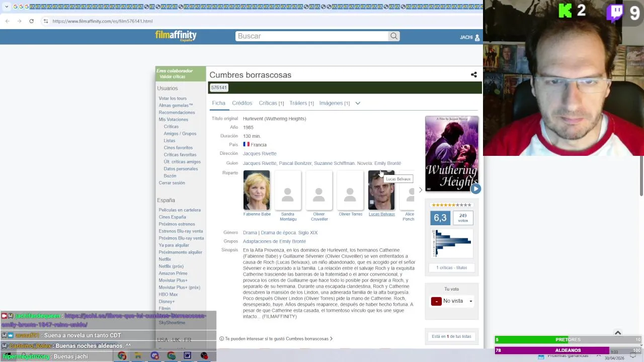Open Listas sidebar link
644x362 pixels.
click(x=169, y=141)
